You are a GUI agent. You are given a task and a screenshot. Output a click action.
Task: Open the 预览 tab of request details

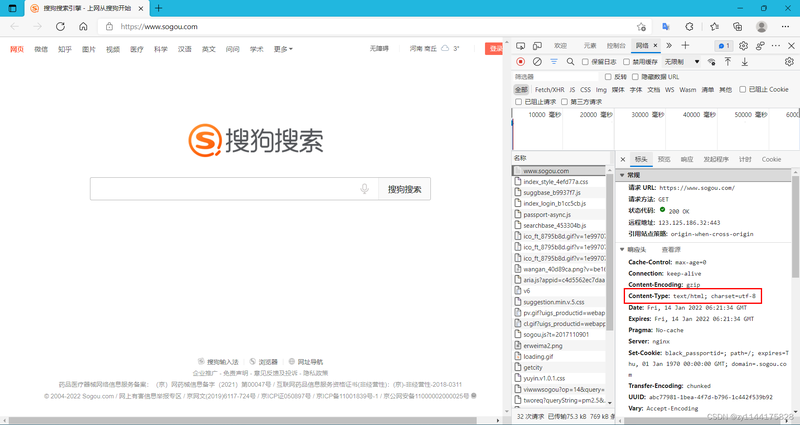(664, 160)
